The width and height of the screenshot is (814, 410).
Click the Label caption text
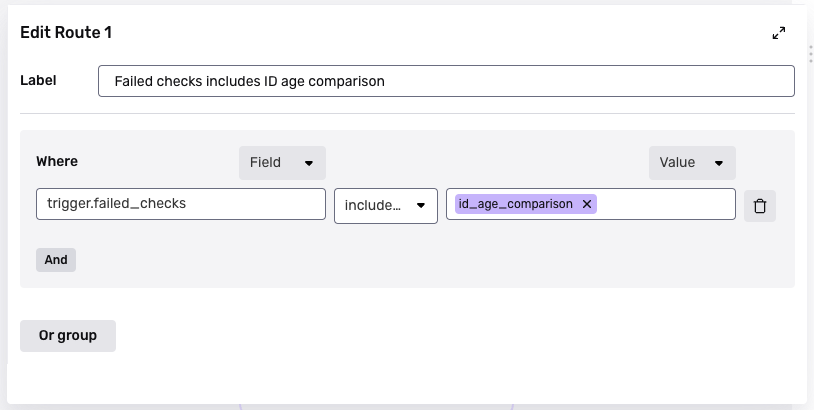tap(38, 80)
